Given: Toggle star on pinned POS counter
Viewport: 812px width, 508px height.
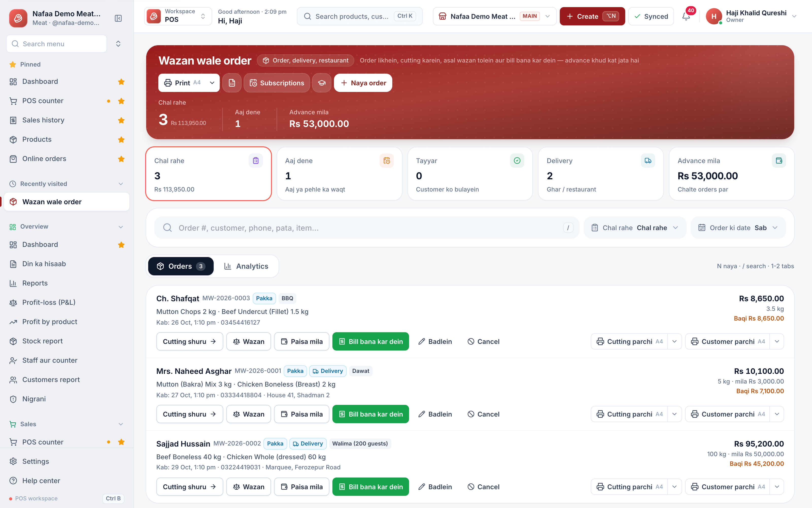Looking at the screenshot, I should point(122,101).
